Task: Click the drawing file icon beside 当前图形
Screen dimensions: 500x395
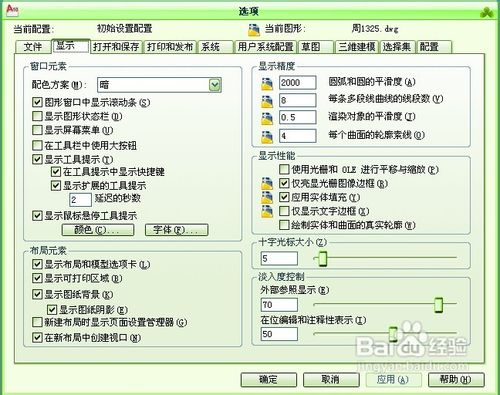Action: pyautogui.click(x=254, y=30)
